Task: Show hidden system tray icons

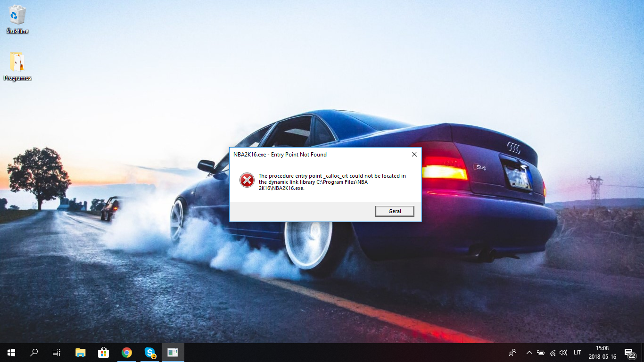Action: [x=529, y=353]
